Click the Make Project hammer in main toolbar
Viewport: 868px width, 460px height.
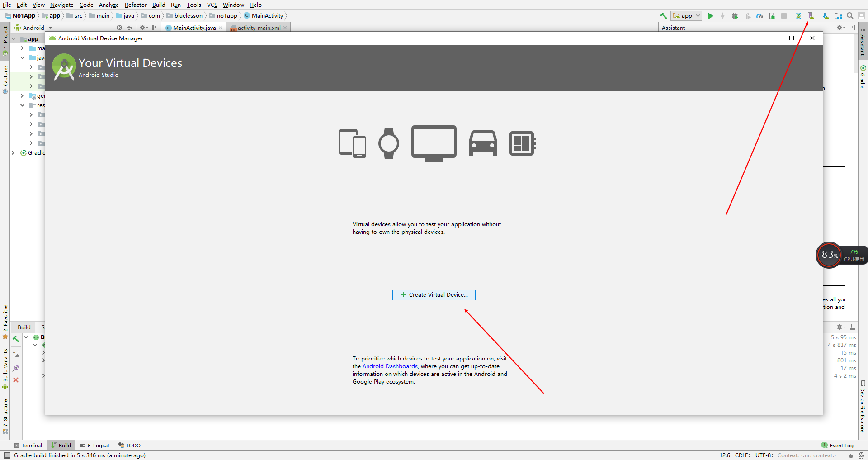pos(663,16)
